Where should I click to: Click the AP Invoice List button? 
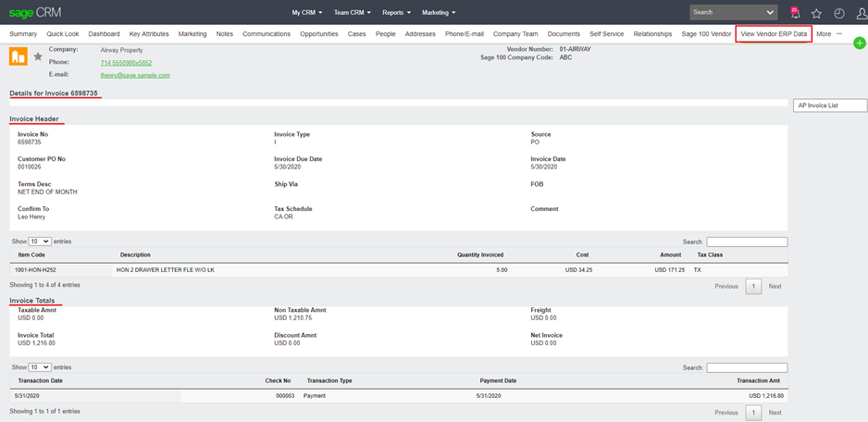[x=829, y=105]
